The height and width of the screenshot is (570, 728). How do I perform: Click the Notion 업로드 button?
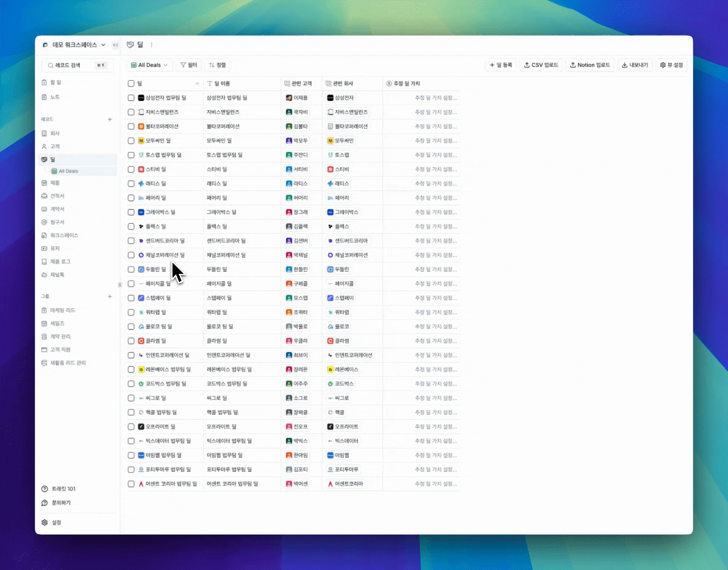coord(589,65)
